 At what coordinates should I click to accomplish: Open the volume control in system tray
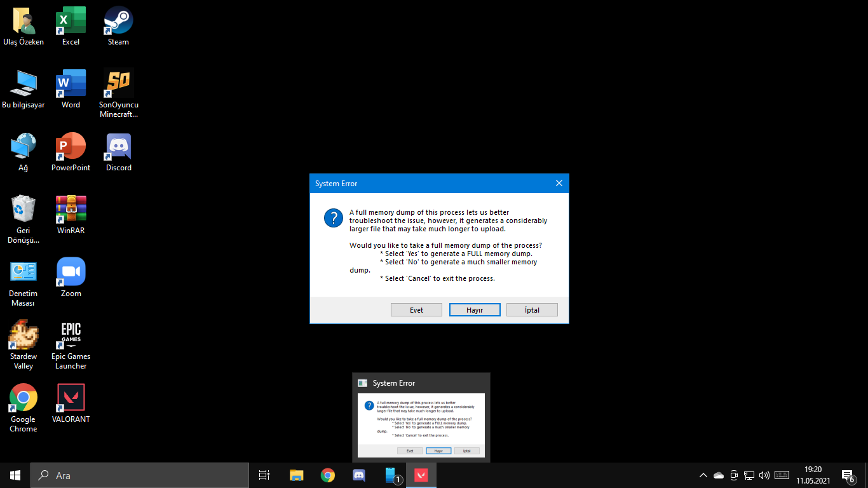764,475
